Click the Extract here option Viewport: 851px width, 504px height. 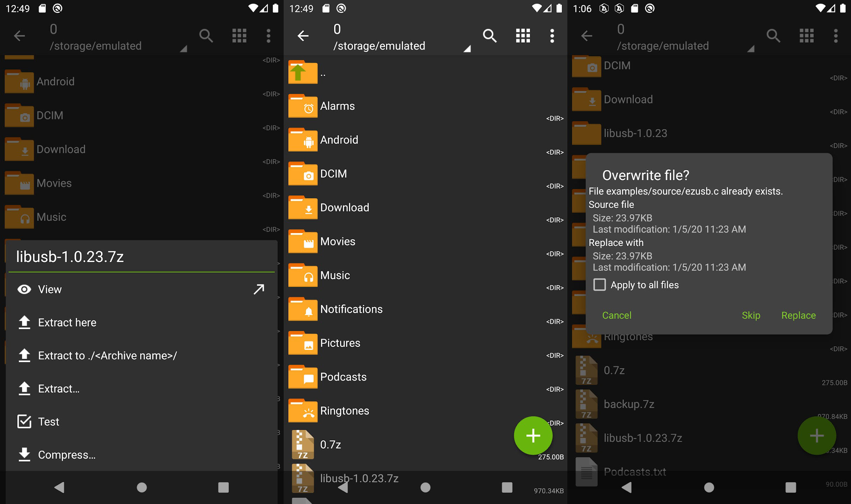click(x=66, y=322)
